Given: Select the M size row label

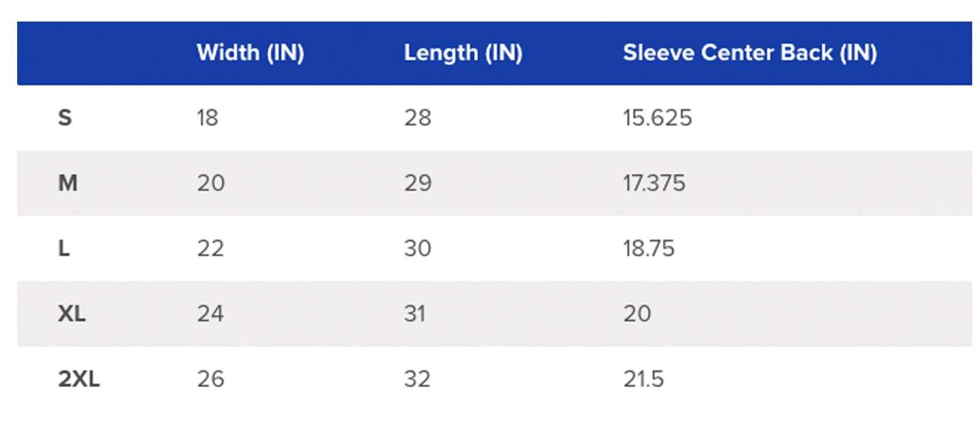Looking at the screenshot, I should pos(67,183).
